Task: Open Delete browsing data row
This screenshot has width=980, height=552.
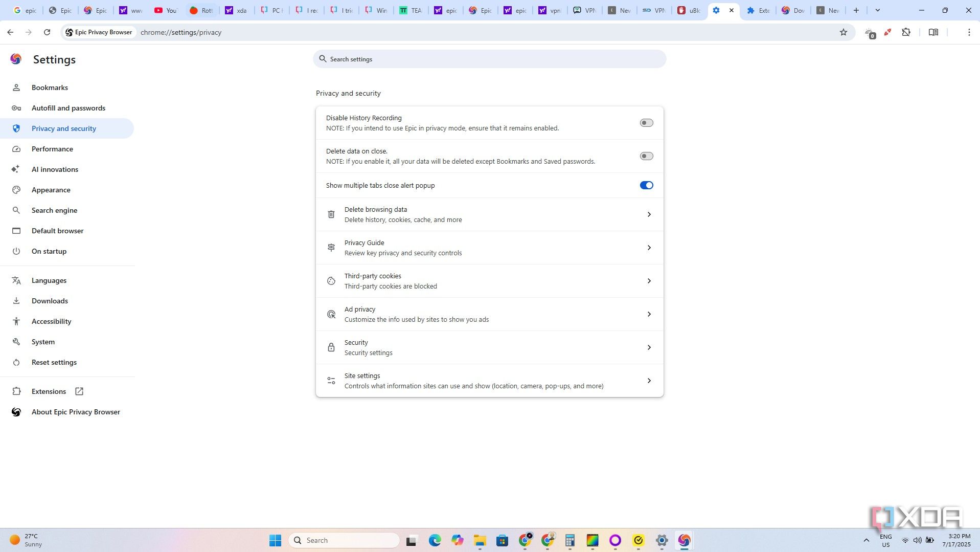Action: point(490,214)
